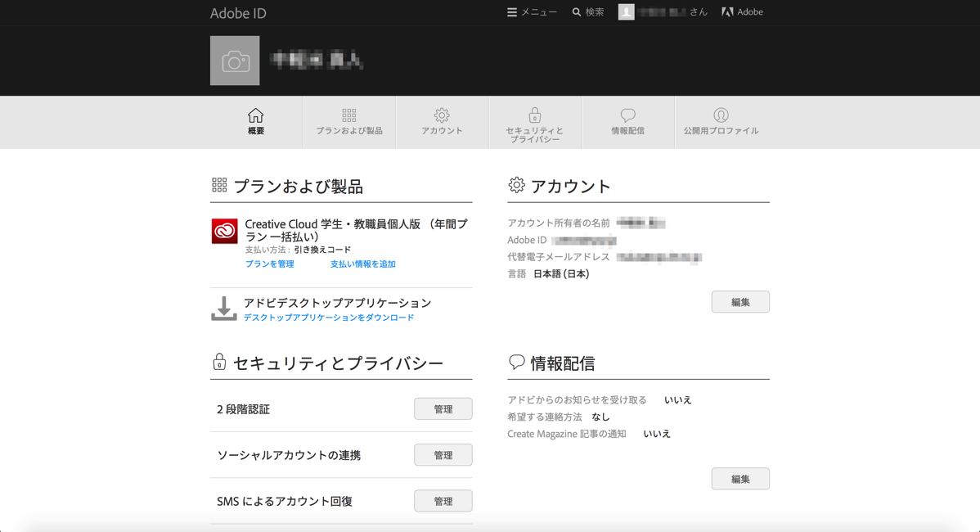
Task: Click SMS によるアカウント回復 row label
Action: coord(285,502)
